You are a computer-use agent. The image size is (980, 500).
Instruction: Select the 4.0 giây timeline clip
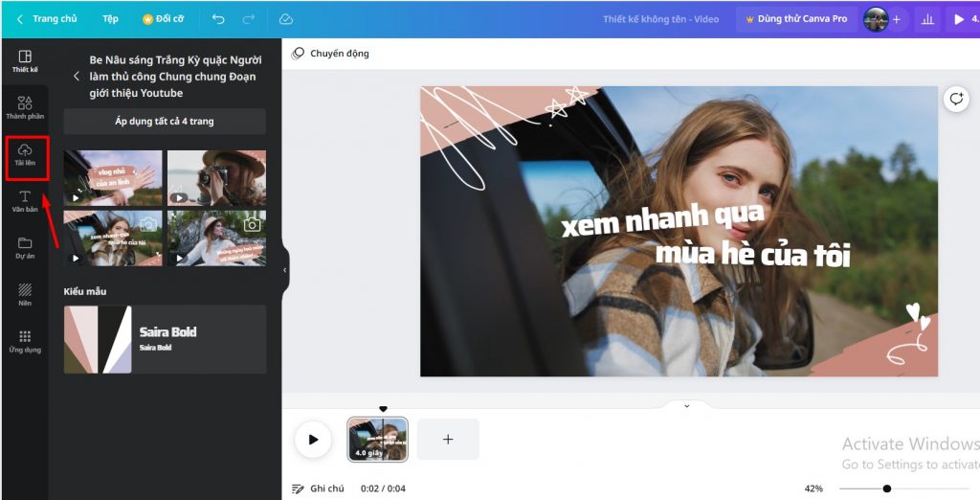(377, 440)
